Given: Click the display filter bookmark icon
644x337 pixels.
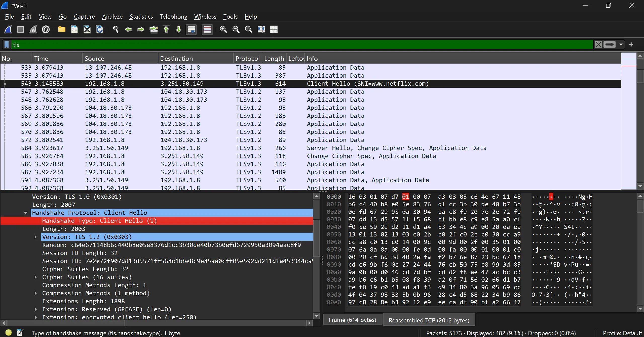Looking at the screenshot, I should [x=7, y=45].
